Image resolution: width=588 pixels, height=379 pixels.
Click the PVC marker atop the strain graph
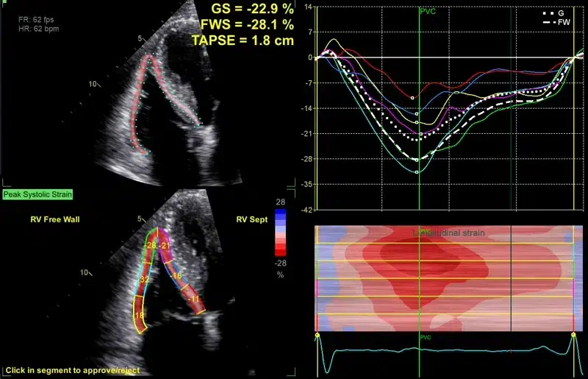tap(427, 12)
